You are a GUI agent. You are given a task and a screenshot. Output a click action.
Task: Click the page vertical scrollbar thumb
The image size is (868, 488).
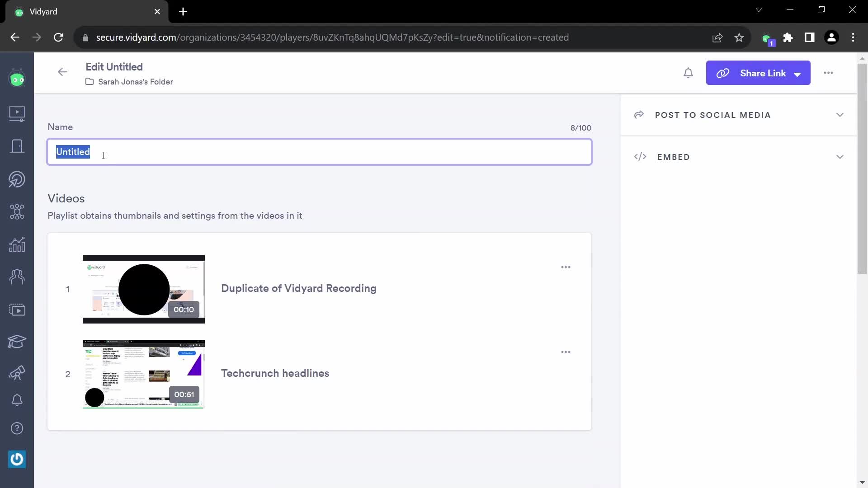click(x=862, y=168)
